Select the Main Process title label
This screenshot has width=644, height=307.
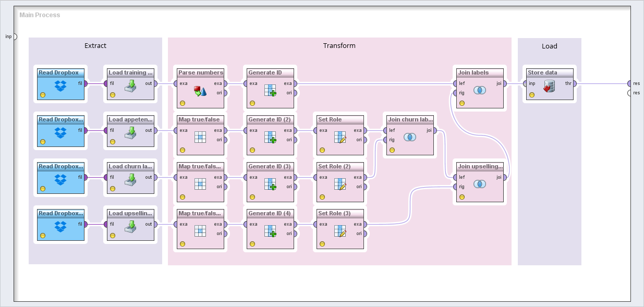tap(40, 15)
